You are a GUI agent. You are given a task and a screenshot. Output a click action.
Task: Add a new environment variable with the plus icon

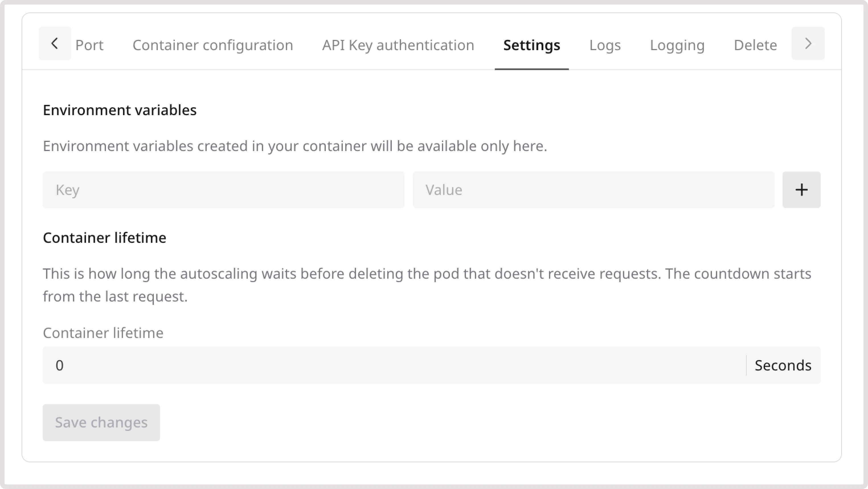(x=801, y=190)
